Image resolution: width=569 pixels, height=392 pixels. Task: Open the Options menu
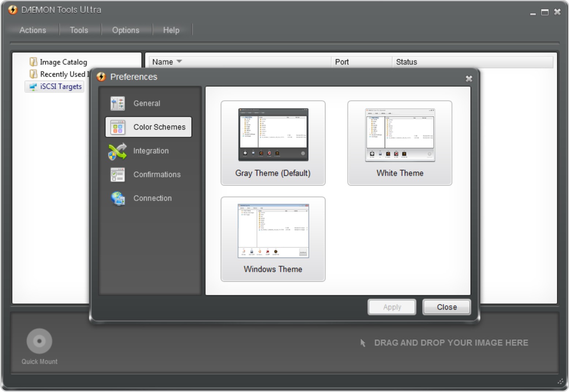[x=126, y=30]
